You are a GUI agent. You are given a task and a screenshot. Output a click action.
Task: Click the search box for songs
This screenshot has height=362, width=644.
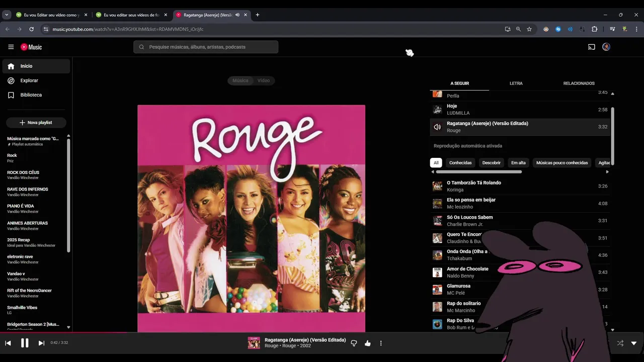(206, 47)
